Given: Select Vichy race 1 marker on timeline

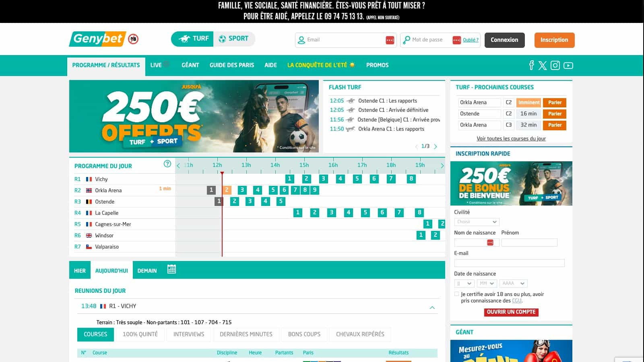Looking at the screenshot, I should tap(289, 179).
